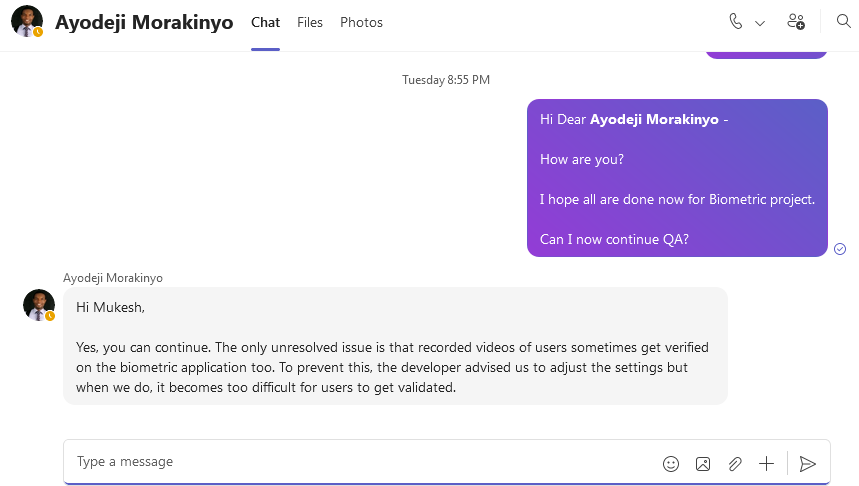Open search in the chat

[x=843, y=22]
